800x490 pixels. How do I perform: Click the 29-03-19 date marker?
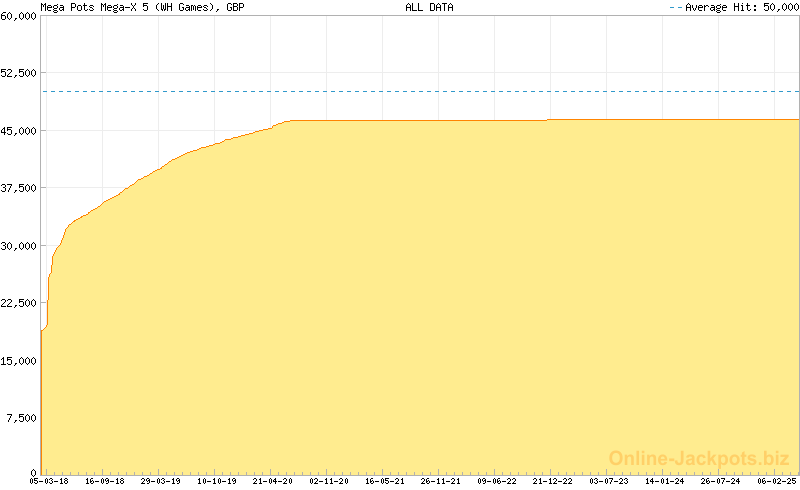coord(160,482)
